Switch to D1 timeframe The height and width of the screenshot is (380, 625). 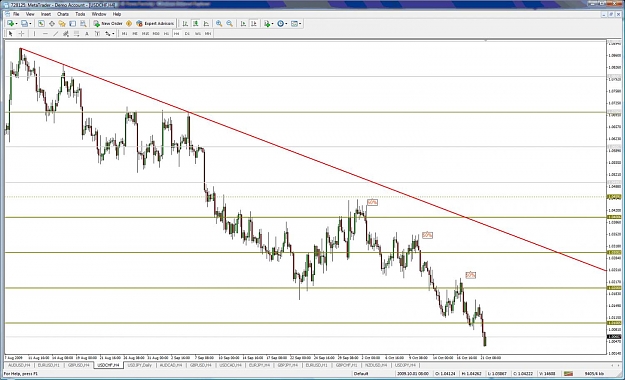[187, 33]
